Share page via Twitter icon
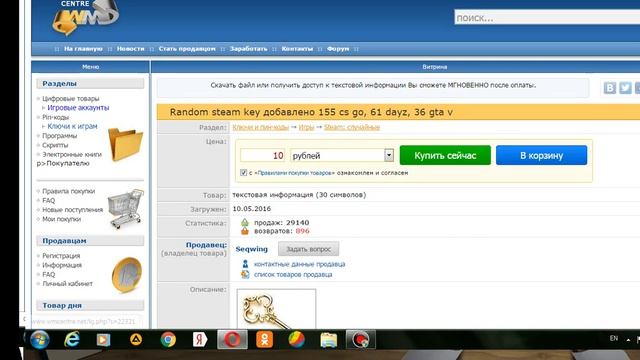Viewport: 640px width, 360px height. (625, 88)
